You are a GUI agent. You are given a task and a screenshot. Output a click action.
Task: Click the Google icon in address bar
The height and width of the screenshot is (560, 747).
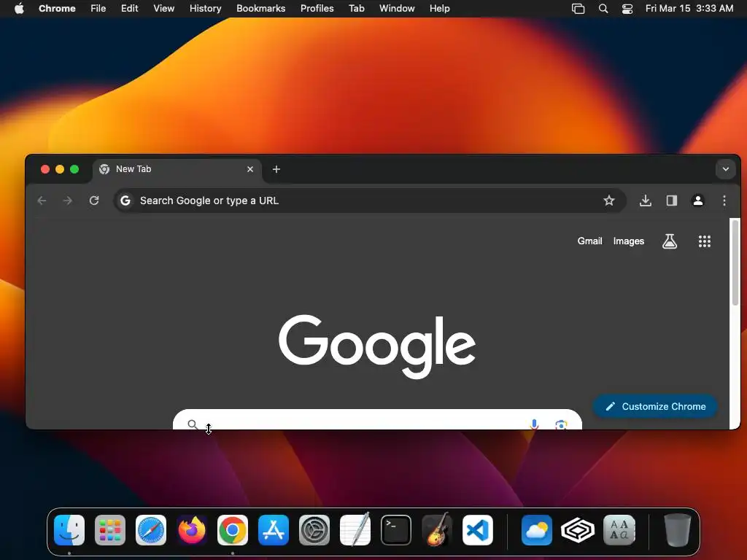point(125,201)
